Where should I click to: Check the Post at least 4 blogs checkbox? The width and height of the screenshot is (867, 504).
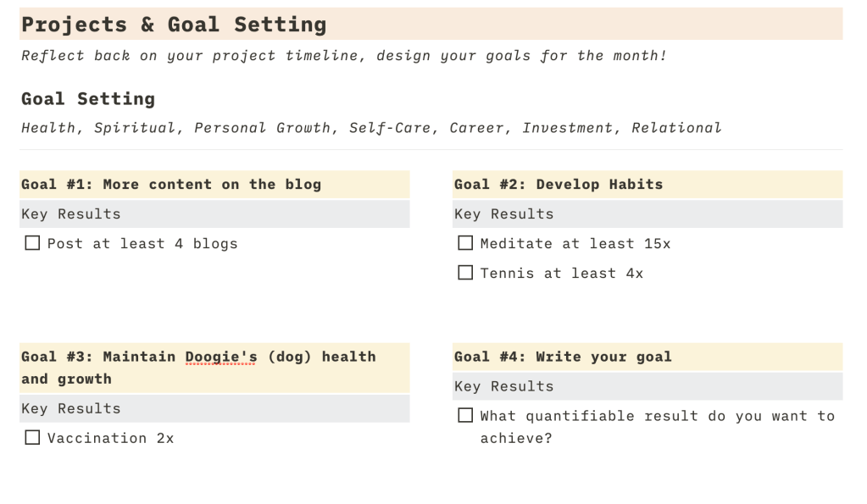(32, 244)
